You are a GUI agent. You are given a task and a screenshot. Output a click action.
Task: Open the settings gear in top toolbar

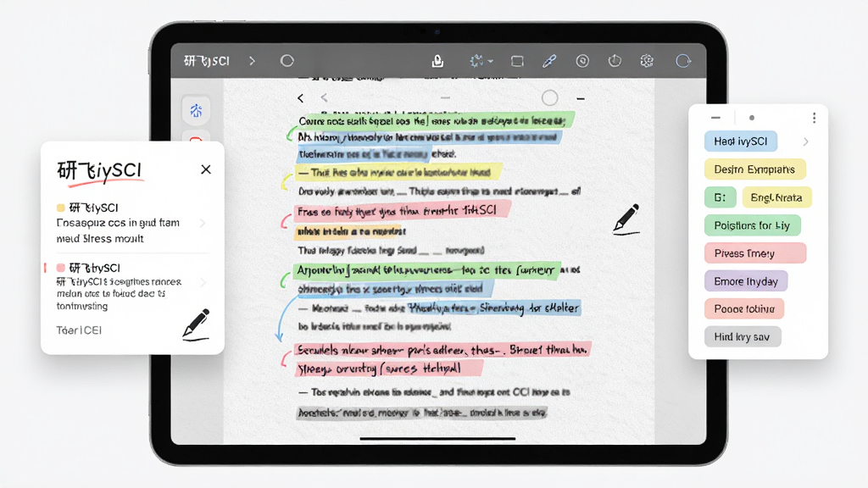click(647, 61)
